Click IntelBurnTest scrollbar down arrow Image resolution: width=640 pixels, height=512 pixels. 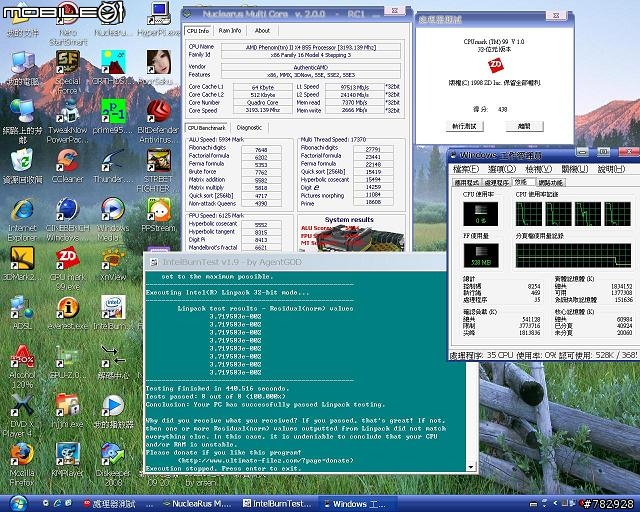tap(471, 466)
